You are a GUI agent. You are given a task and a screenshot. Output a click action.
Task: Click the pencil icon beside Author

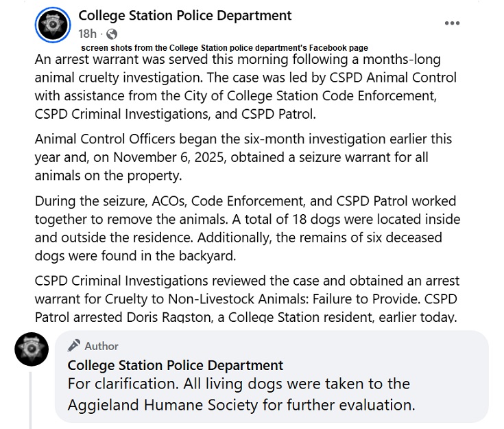(74, 346)
